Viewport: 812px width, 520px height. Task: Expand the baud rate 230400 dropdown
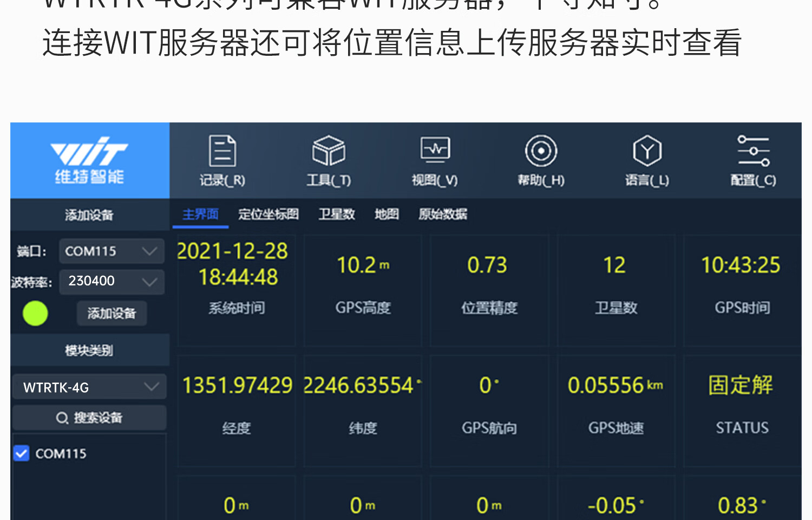112,281
